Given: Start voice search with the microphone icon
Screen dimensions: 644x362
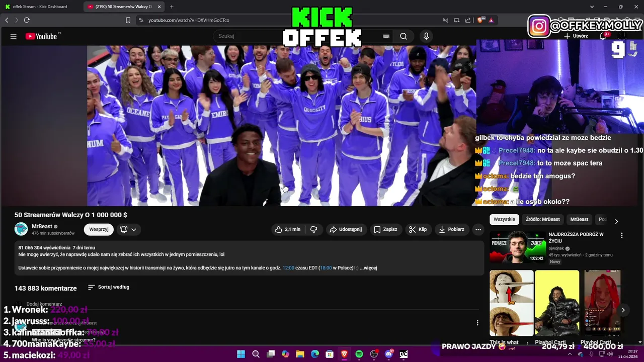Looking at the screenshot, I should click(x=426, y=36).
